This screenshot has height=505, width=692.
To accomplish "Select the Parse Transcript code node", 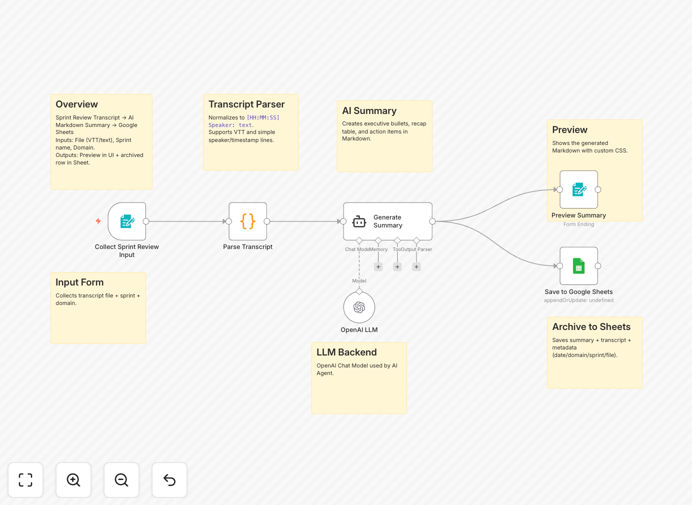I will pos(248,221).
